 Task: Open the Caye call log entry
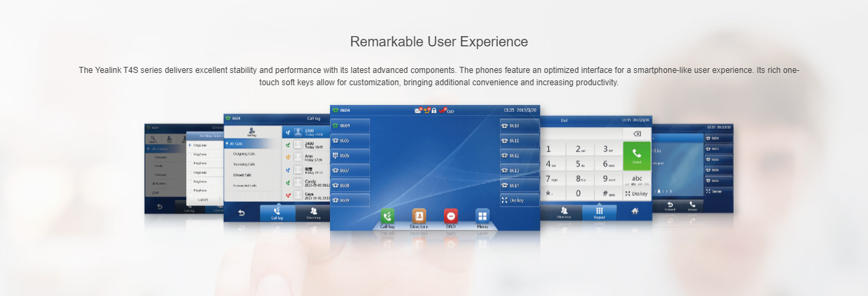[306, 196]
